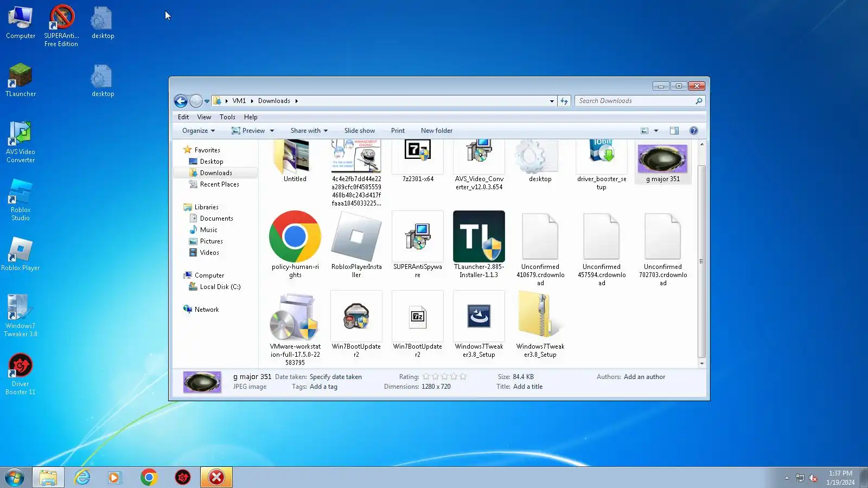Select the 7z2301-x64 installer file
868x488 pixels.
tap(418, 161)
